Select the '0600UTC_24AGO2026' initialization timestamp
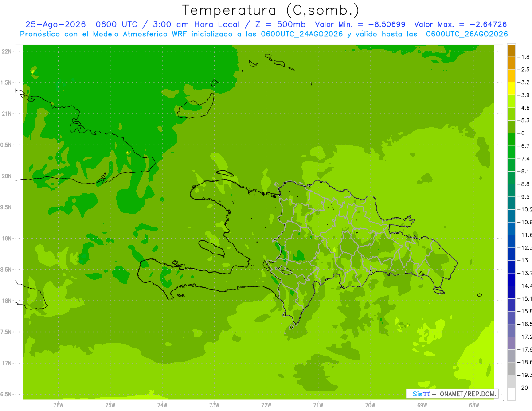This screenshot has height=411, width=532. click(x=302, y=34)
